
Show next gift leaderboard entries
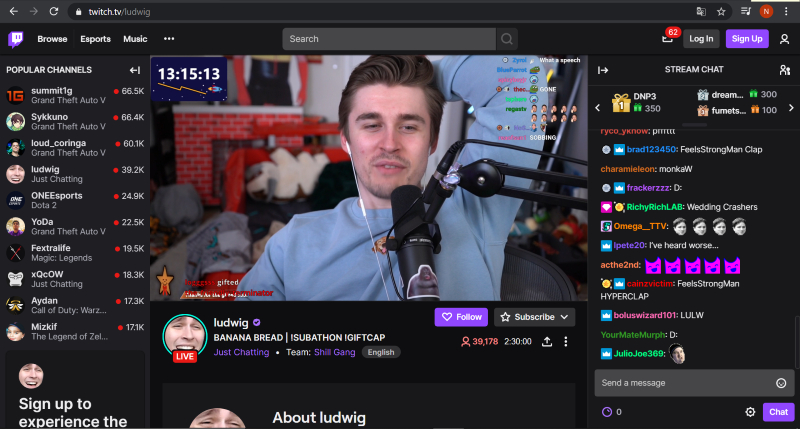(791, 107)
